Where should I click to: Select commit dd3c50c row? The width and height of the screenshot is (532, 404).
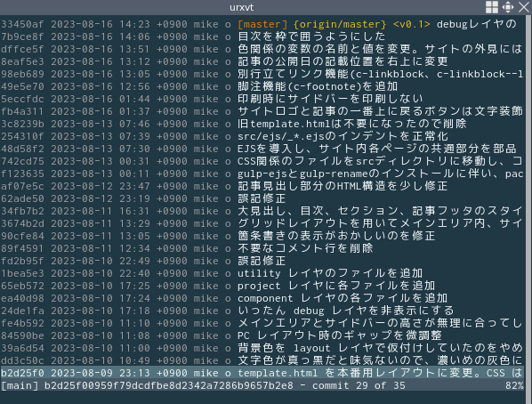[x=262, y=360]
